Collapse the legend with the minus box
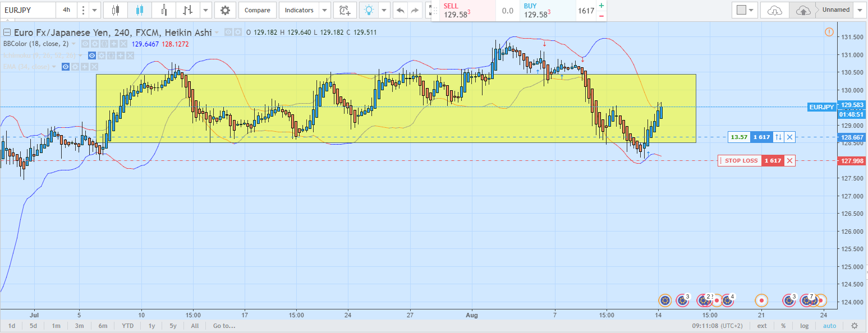The height and width of the screenshot is (333, 868). coord(7,33)
